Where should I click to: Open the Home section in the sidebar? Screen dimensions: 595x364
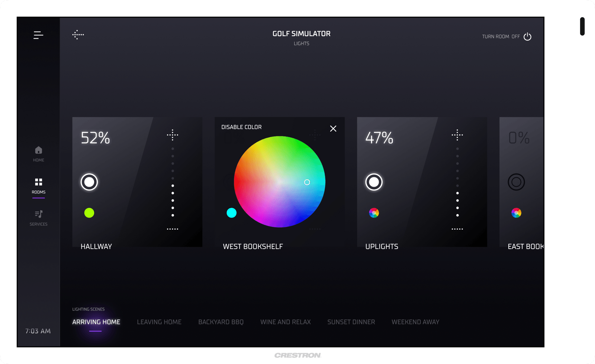[38, 153]
